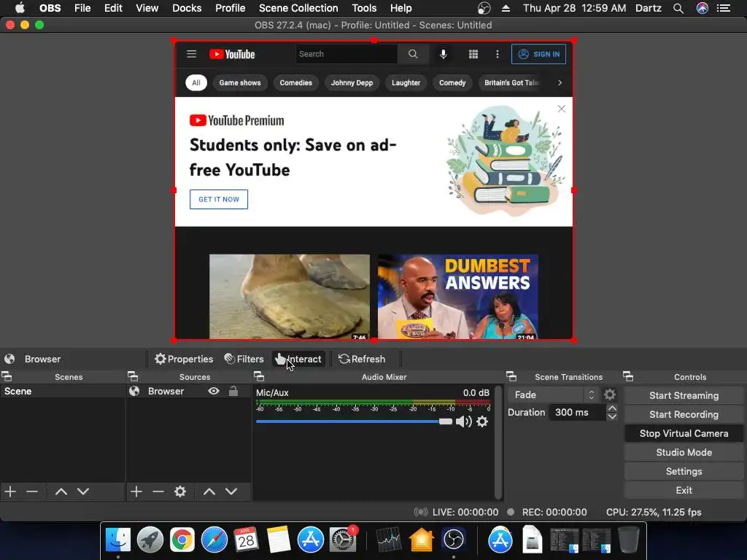
Task: Open the Scene Collection menu
Action: (298, 8)
